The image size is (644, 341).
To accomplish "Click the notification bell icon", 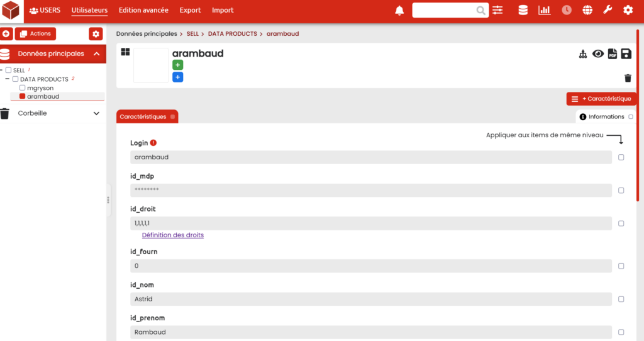I will click(x=399, y=10).
